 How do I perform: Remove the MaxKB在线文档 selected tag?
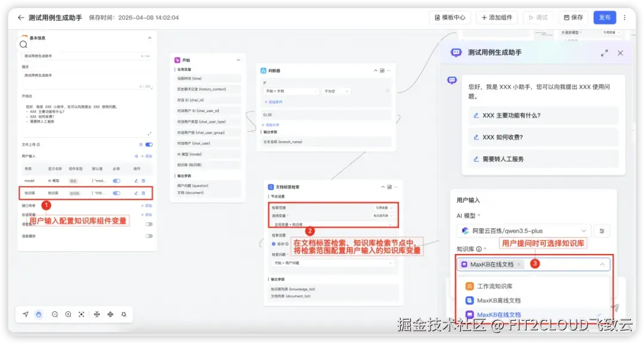pos(519,264)
